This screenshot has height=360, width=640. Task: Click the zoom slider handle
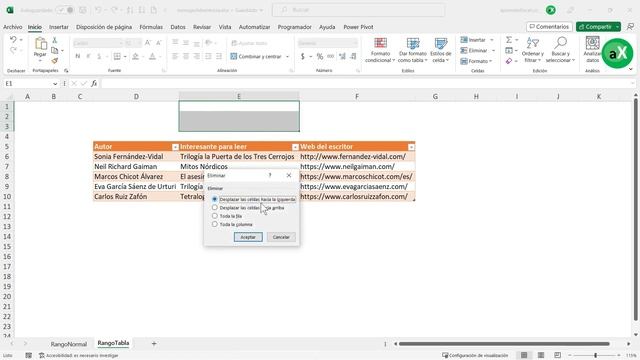(x=596, y=356)
